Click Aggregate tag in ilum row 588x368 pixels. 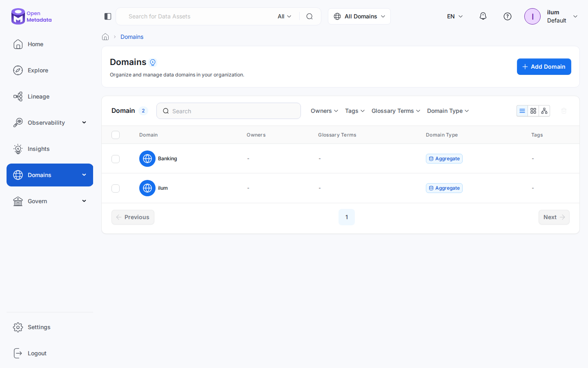(444, 188)
